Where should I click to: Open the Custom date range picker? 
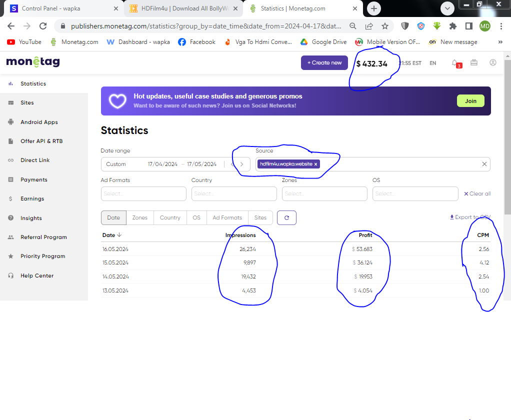click(x=175, y=164)
